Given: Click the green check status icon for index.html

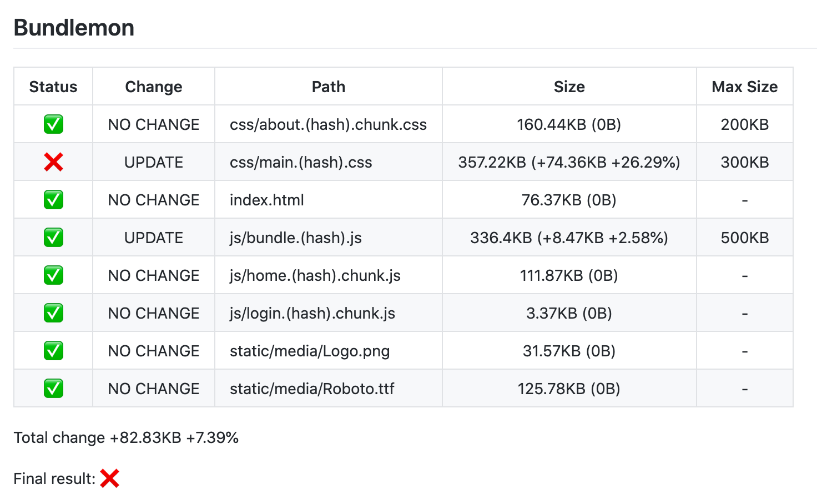Looking at the screenshot, I should (x=53, y=200).
